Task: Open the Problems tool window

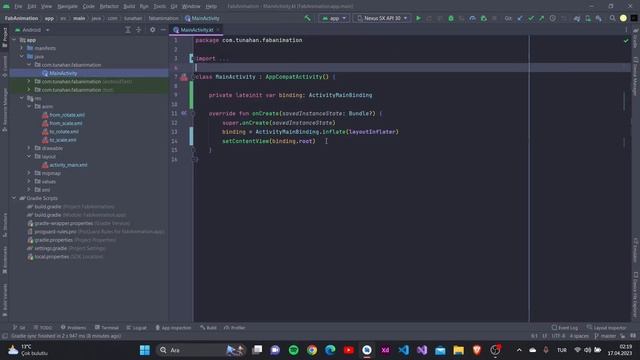Action: pos(73,328)
